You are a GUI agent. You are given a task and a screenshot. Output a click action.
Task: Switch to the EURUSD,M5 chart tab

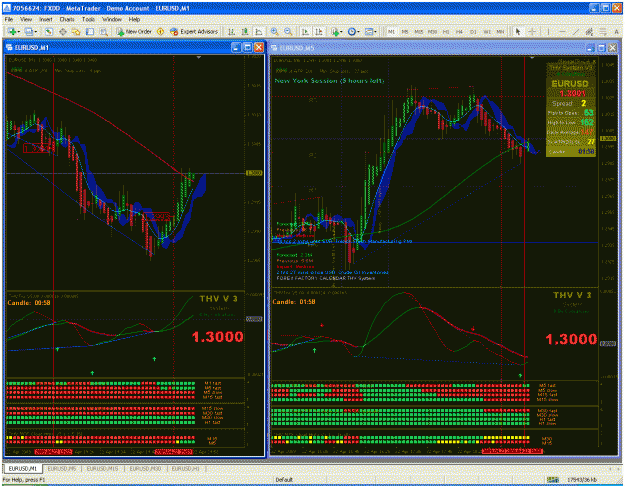[x=62, y=468]
